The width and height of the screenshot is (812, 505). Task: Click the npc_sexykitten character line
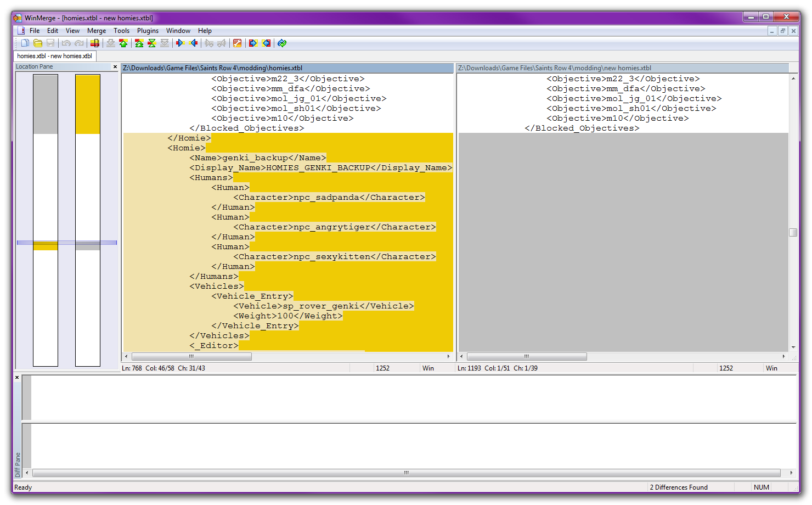(335, 257)
